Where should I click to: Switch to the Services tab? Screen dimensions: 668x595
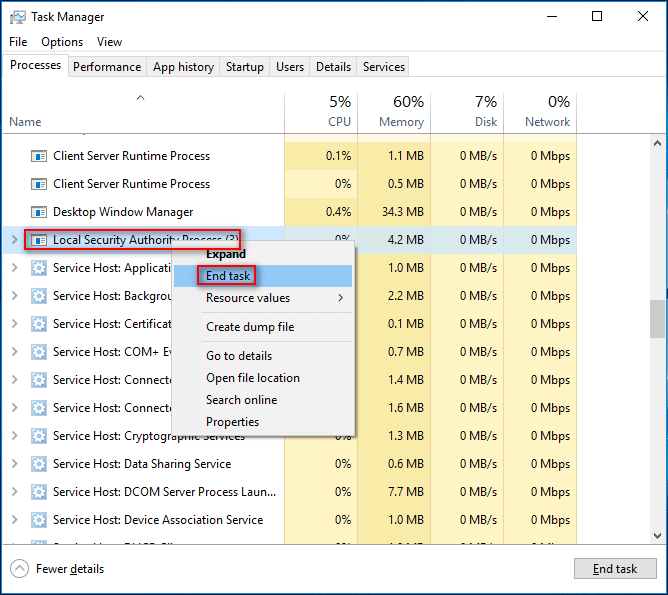[x=383, y=67]
